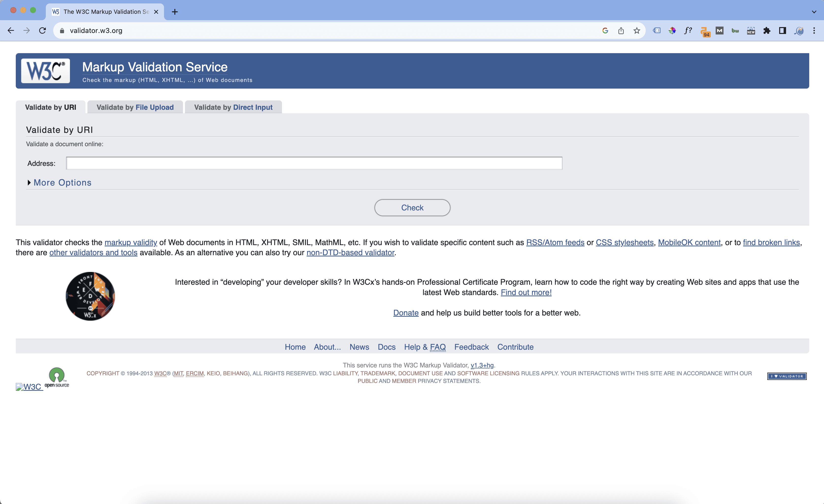Click the Markup Validation Service heading
Viewport: 824px width, 504px height.
[x=155, y=67]
